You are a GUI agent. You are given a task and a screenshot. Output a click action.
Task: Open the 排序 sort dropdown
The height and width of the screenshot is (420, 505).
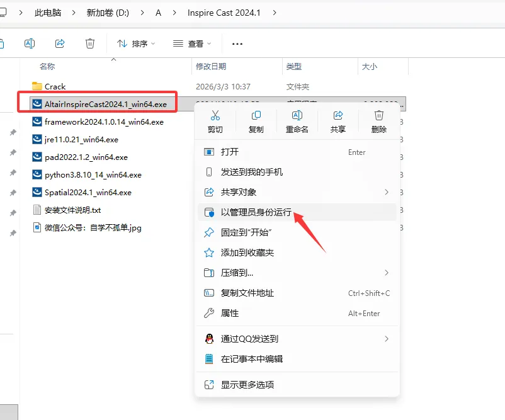coord(135,43)
